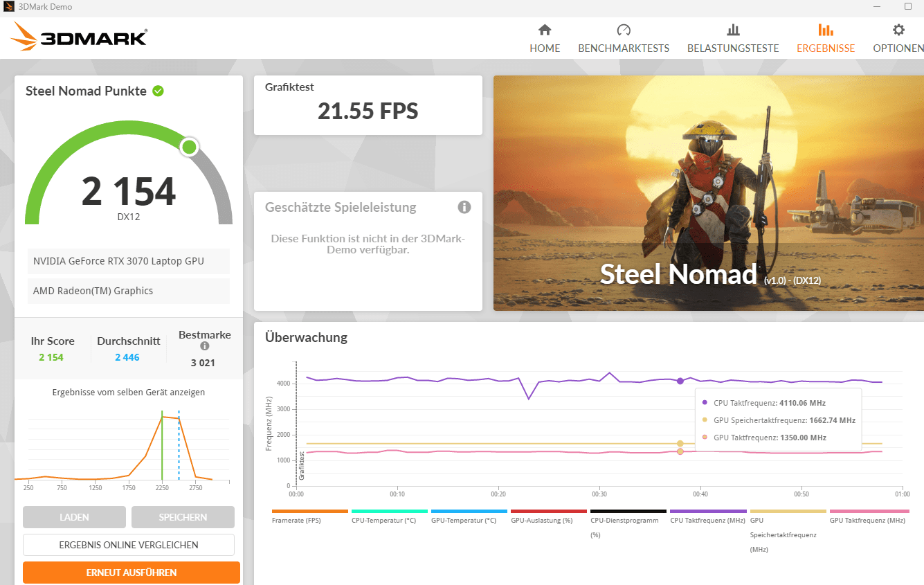
Task: Toggle GPU Speichertaktfrequenz (MHz) legend series
Action: pyautogui.click(x=783, y=534)
